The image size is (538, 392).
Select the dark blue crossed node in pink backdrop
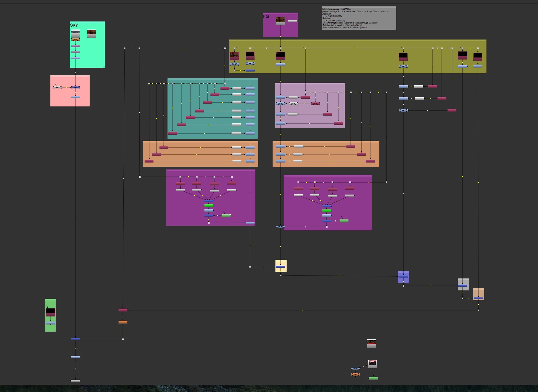click(x=75, y=87)
